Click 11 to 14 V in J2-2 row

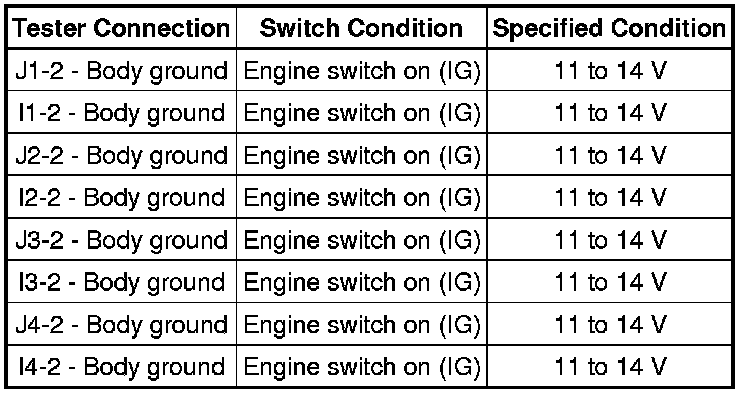[x=609, y=154]
